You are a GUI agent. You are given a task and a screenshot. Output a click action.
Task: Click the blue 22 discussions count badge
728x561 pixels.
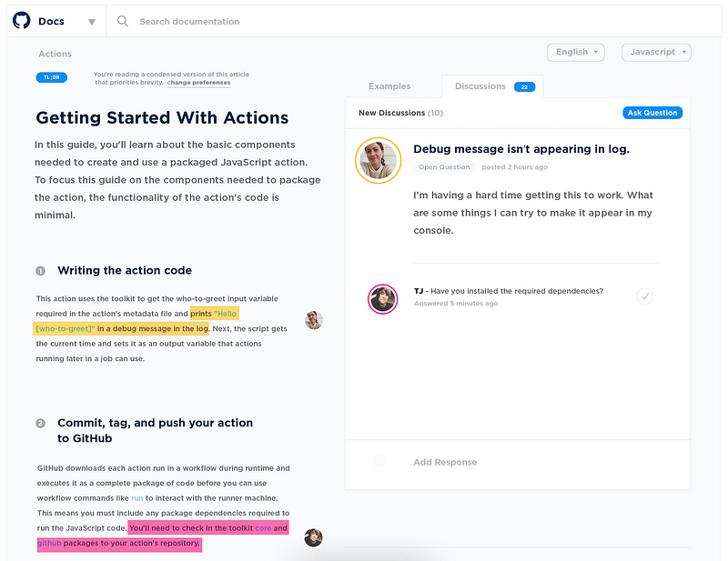click(525, 86)
